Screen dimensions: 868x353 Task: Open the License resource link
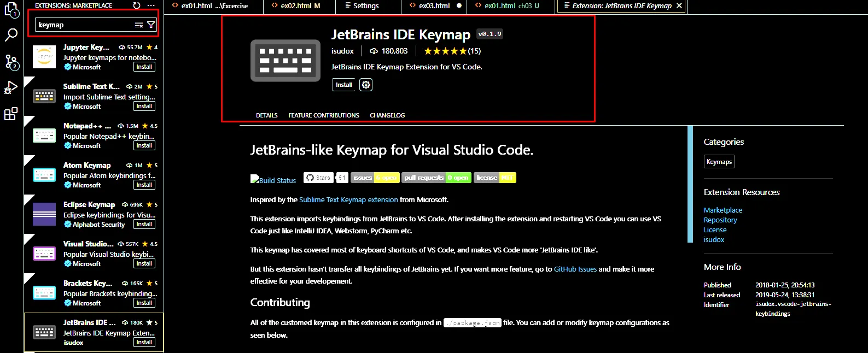click(715, 230)
